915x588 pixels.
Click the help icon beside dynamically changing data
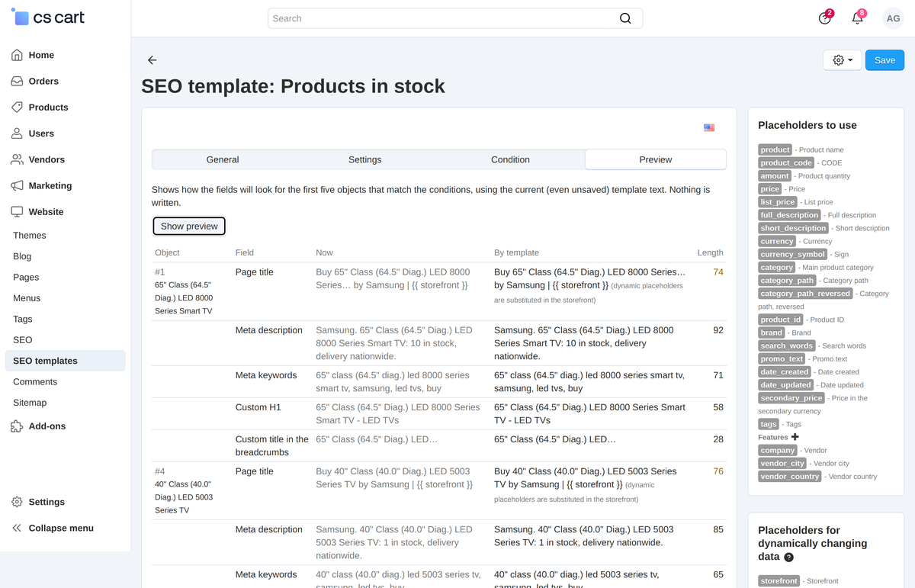[x=788, y=557]
